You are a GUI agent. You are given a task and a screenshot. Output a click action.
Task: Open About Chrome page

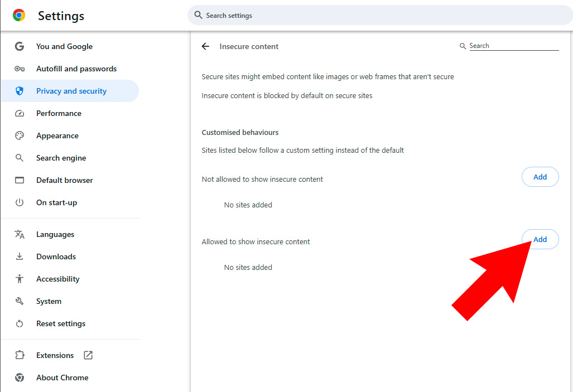click(x=62, y=378)
